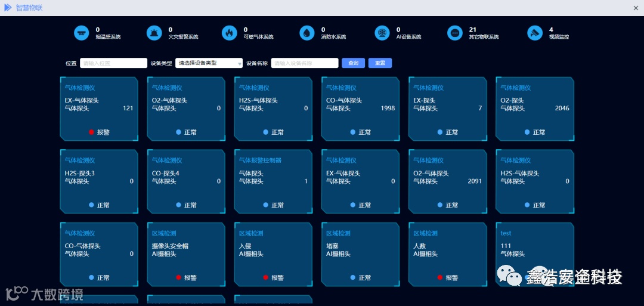
Task: Select the 消防水系统 label text
Action: tap(333, 36)
